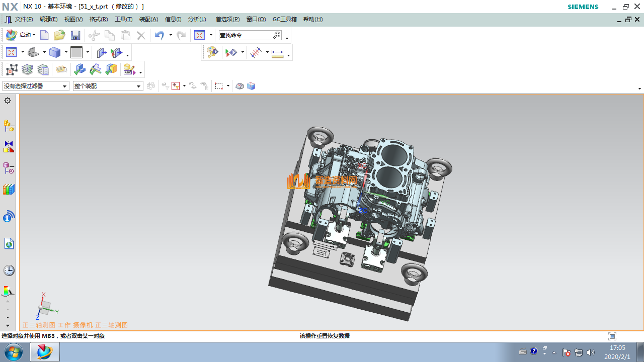Click the Undo arrow icon
The height and width of the screenshot is (362, 644).
coord(159,35)
